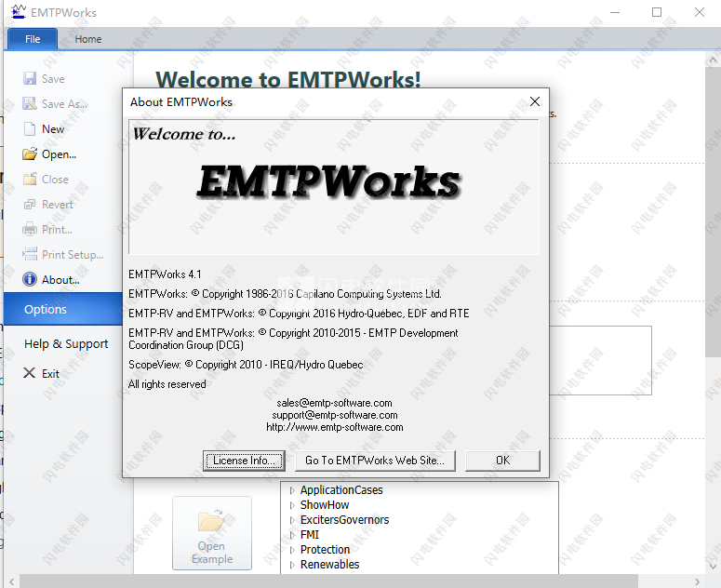Expand the Protection tree node
721x588 pixels.
pyautogui.click(x=292, y=550)
